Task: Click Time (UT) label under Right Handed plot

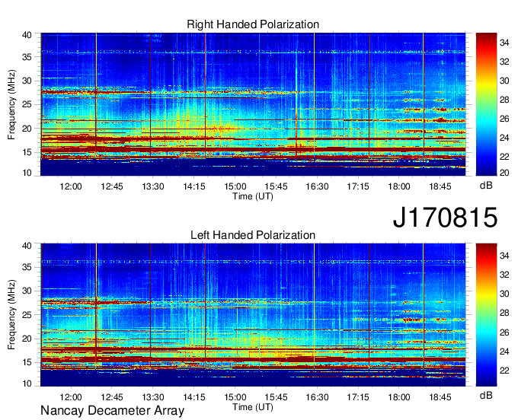Action: tap(253, 196)
